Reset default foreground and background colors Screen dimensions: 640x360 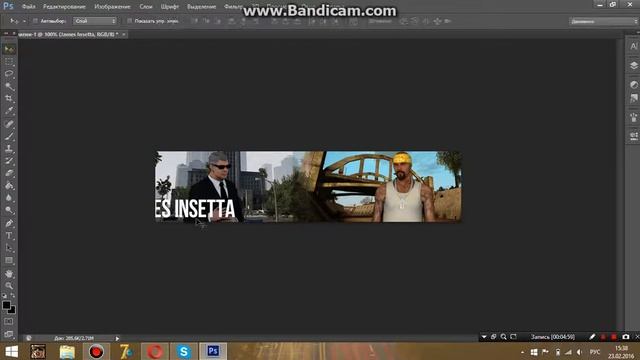[x=4, y=295]
